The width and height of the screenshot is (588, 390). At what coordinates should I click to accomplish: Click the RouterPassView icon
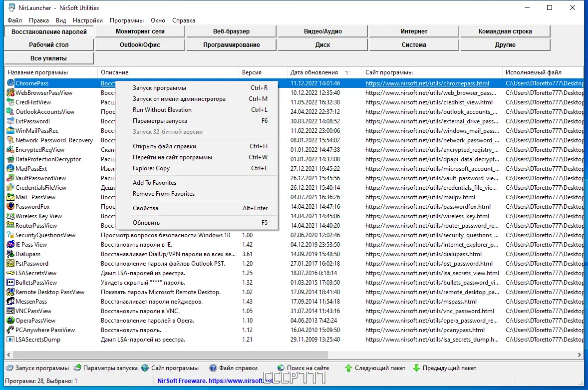[x=10, y=225]
